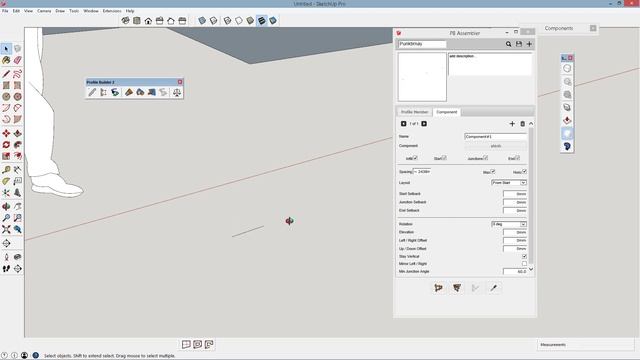640x360 pixels.
Task: Click the Zoom Extents tool
Action: pyautogui.click(x=6, y=229)
